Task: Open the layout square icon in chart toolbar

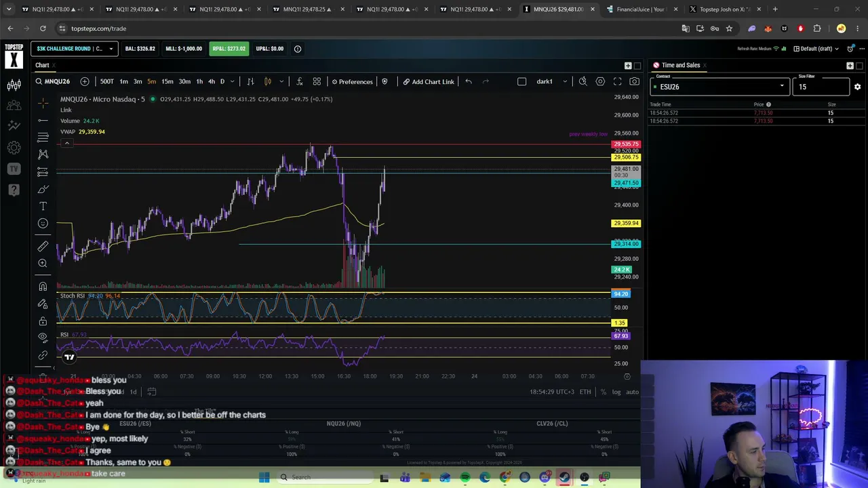Action: tap(521, 81)
